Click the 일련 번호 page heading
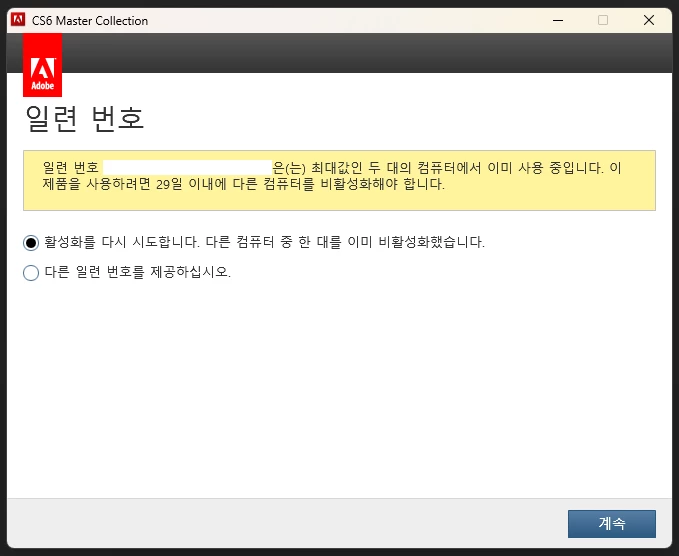679x556 pixels. (84, 118)
